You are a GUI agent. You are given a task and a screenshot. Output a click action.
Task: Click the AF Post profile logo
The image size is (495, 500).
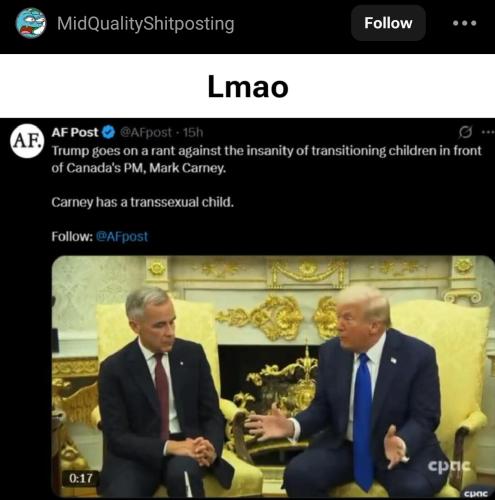tap(27, 141)
